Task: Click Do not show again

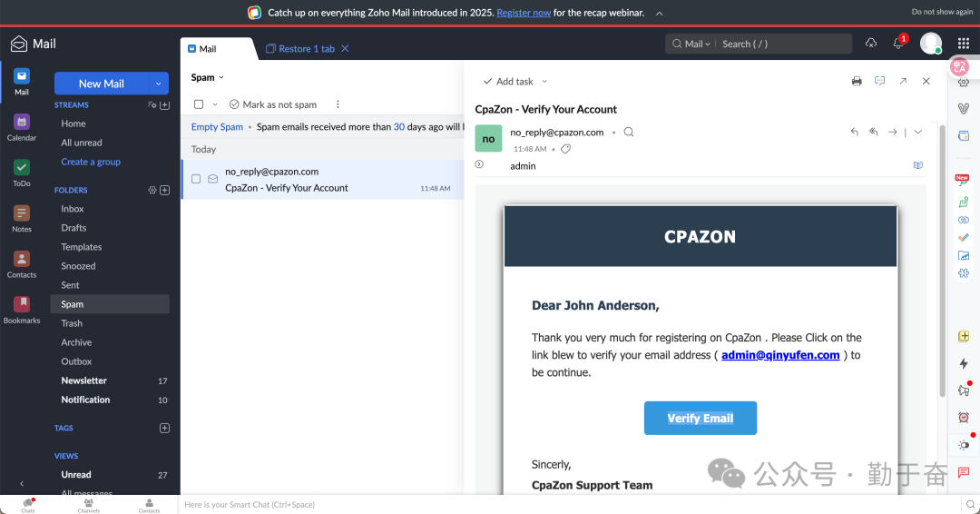Action: pos(942,12)
